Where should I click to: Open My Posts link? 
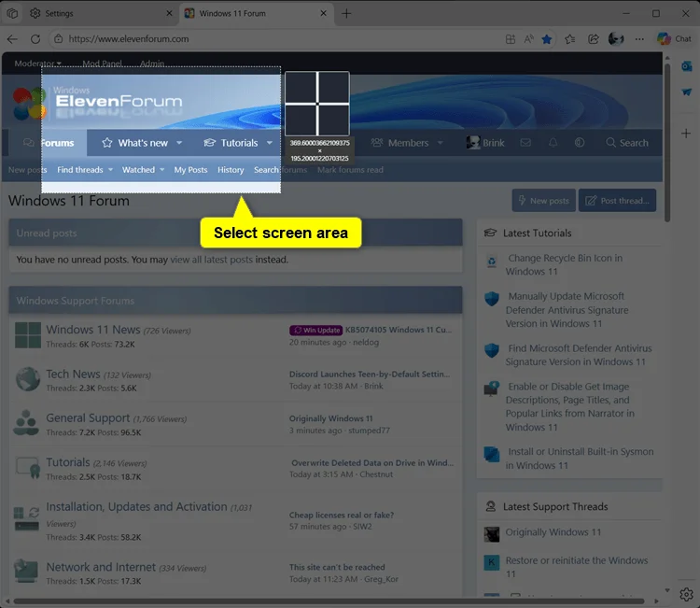pyautogui.click(x=190, y=170)
